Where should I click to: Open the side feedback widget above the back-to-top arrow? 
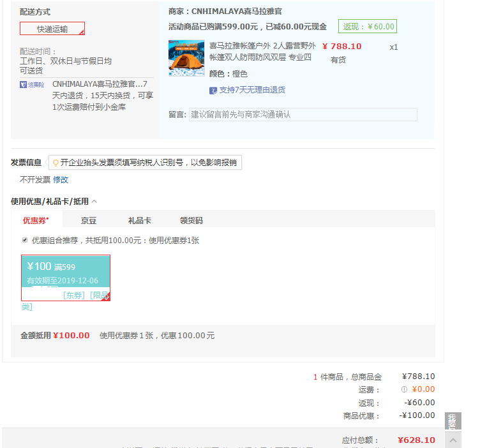[453, 421]
